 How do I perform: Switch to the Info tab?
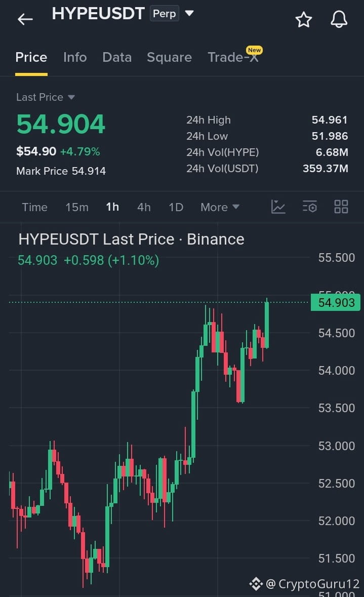(75, 57)
